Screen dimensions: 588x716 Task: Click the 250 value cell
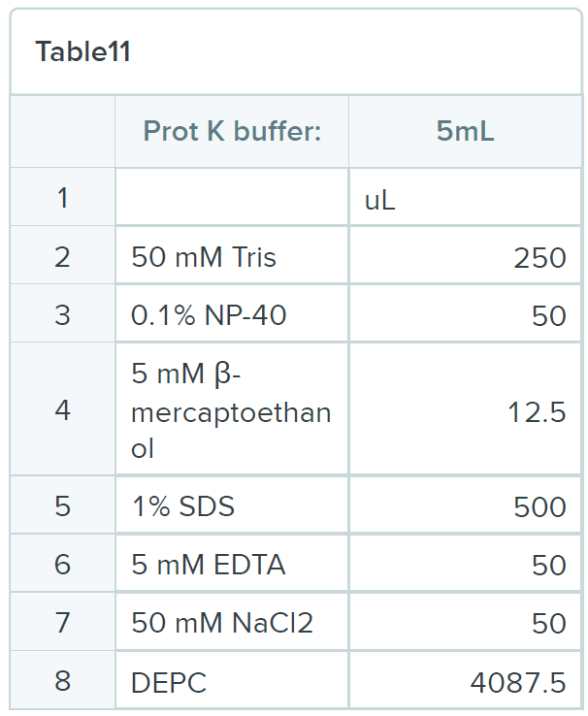(465, 257)
